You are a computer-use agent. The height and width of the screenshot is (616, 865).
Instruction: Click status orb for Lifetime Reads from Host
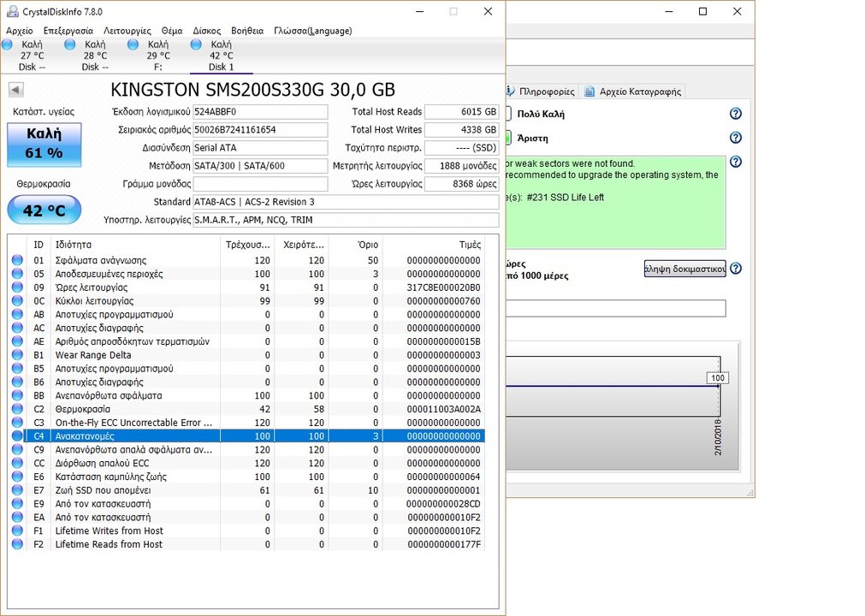[17, 544]
